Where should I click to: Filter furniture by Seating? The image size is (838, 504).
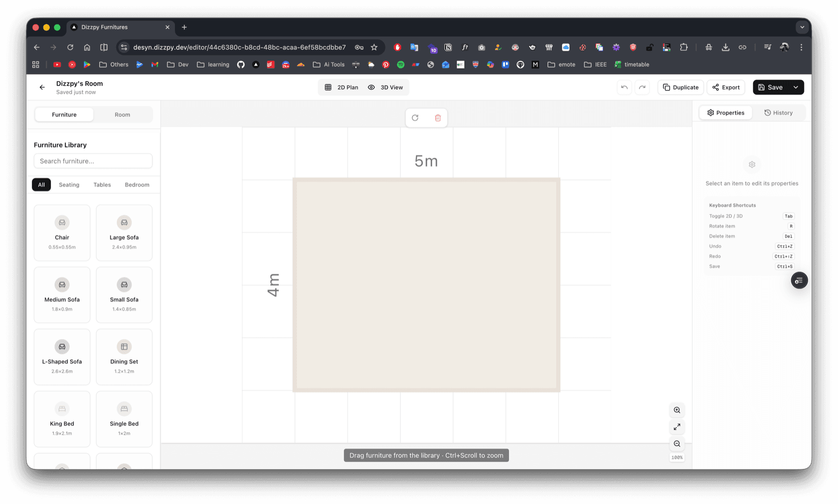[69, 185]
